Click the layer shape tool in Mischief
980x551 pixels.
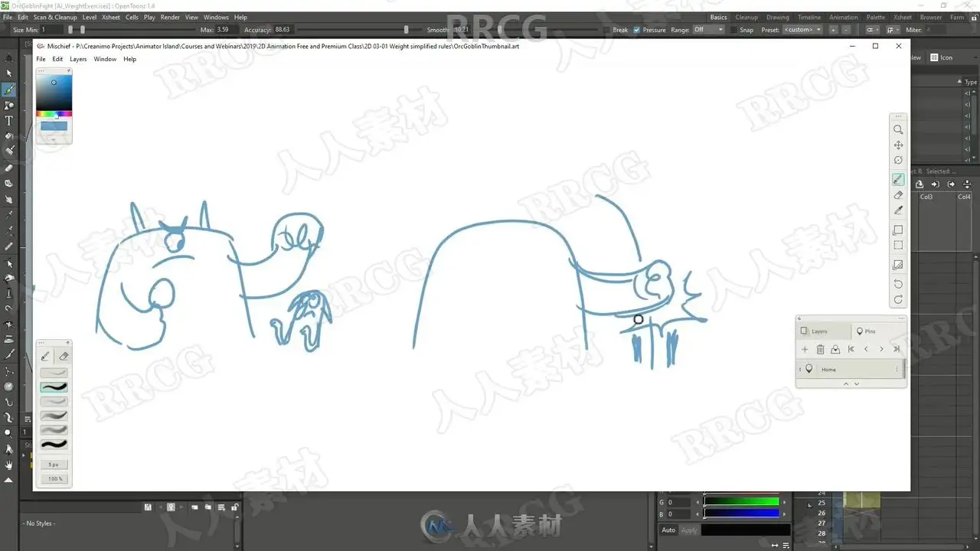(898, 230)
